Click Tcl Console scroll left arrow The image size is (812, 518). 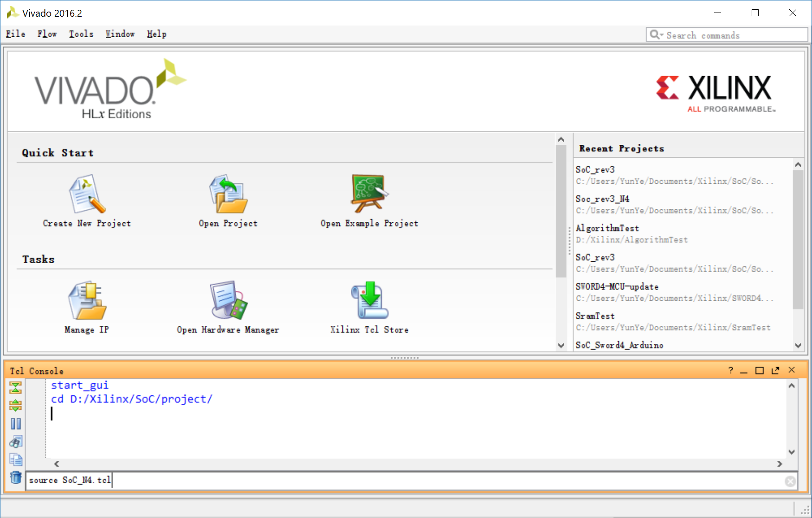point(57,464)
